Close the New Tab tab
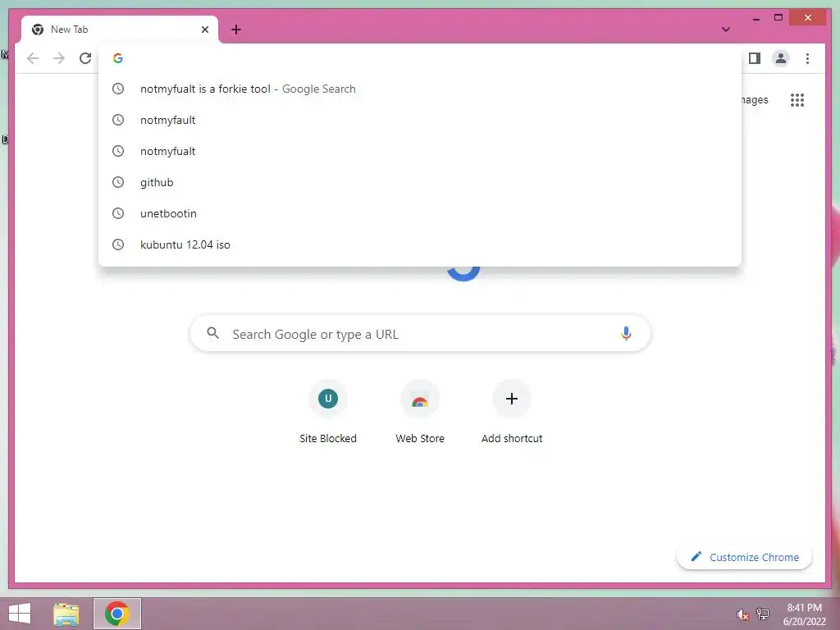Image resolution: width=840 pixels, height=630 pixels. [204, 30]
